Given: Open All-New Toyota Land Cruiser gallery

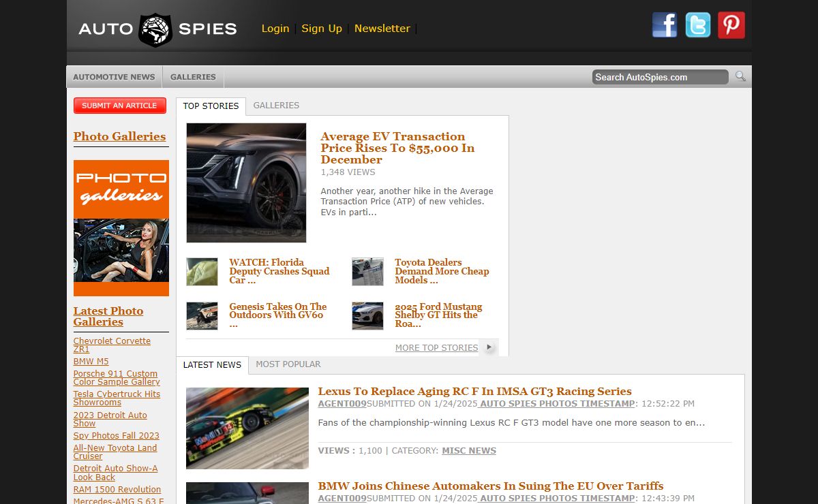Looking at the screenshot, I should click(115, 452).
